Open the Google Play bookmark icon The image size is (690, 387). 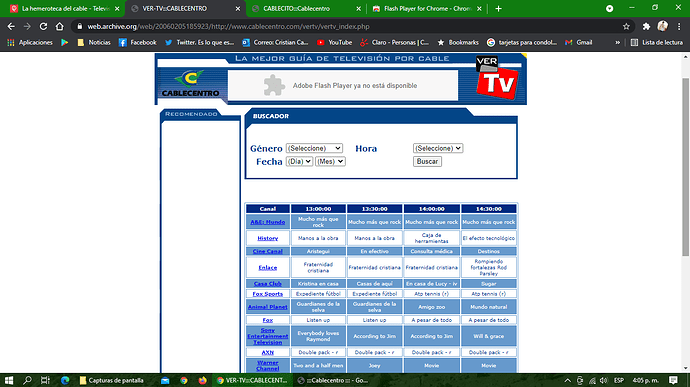pyautogui.click(x=65, y=42)
